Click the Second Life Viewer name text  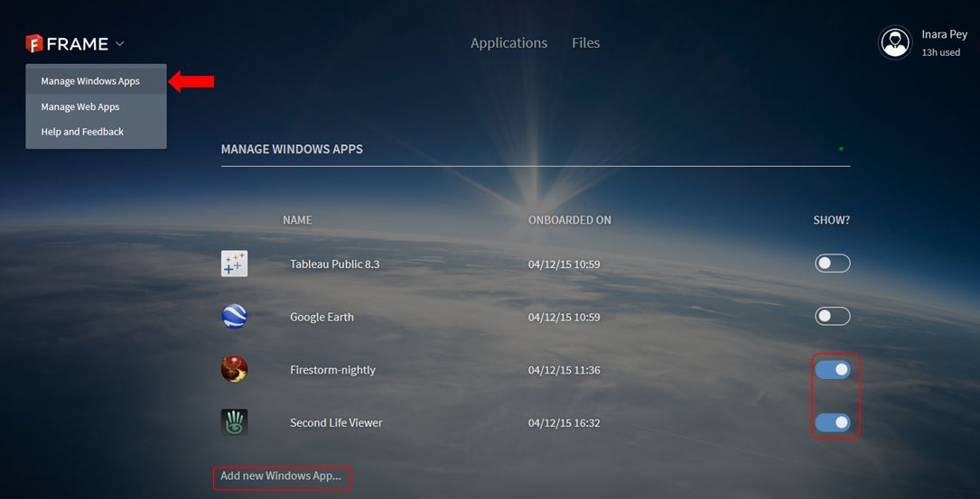(x=336, y=422)
